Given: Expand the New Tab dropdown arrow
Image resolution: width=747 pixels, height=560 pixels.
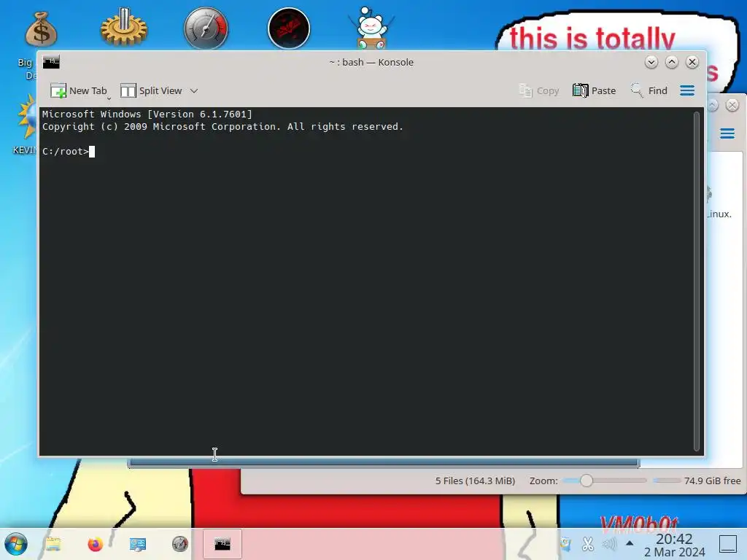Looking at the screenshot, I should pos(109,98).
